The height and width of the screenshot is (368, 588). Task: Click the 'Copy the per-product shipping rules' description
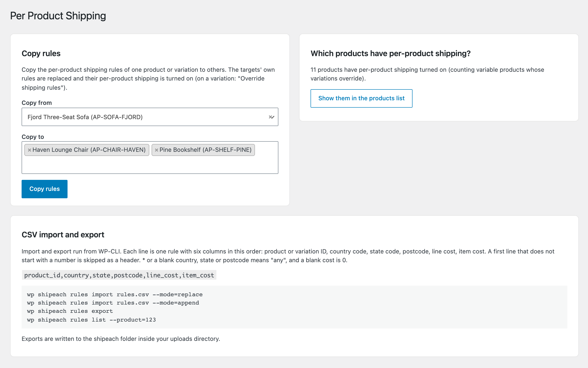148,79
